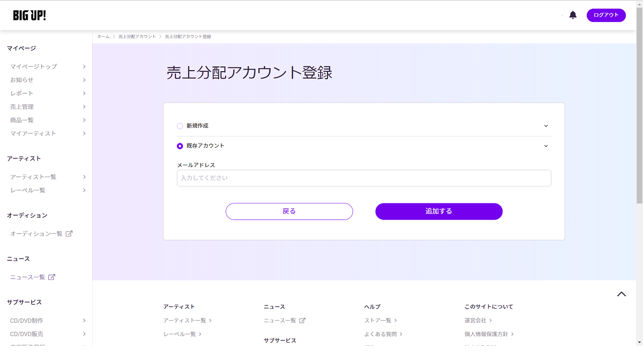This screenshot has height=364, width=643.
Task: Click the scroll-to-top arrow icon
Action: 621,294
